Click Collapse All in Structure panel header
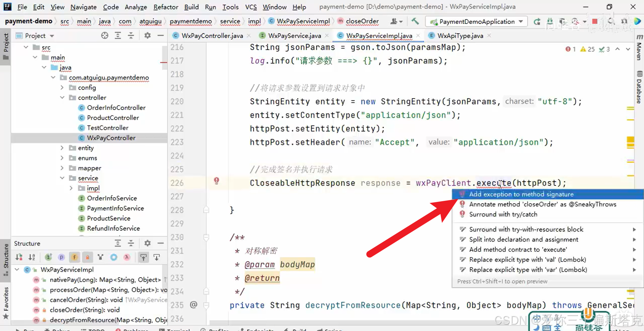This screenshot has height=331, width=644. point(131,243)
